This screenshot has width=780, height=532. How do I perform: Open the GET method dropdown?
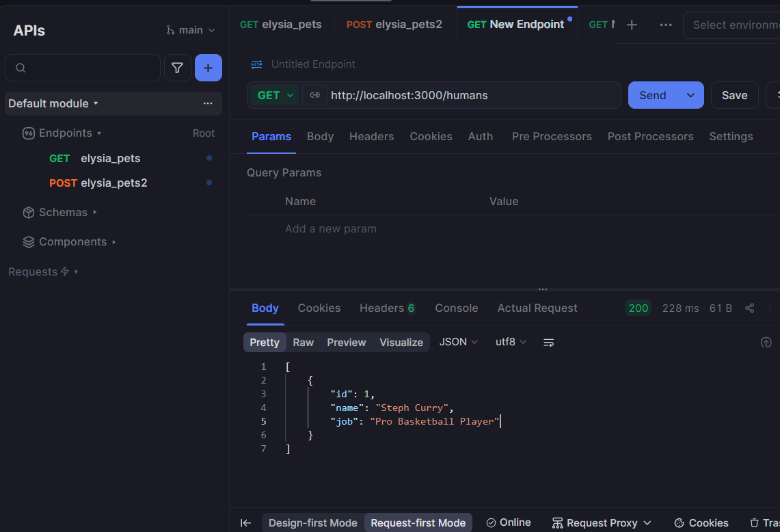click(x=274, y=95)
